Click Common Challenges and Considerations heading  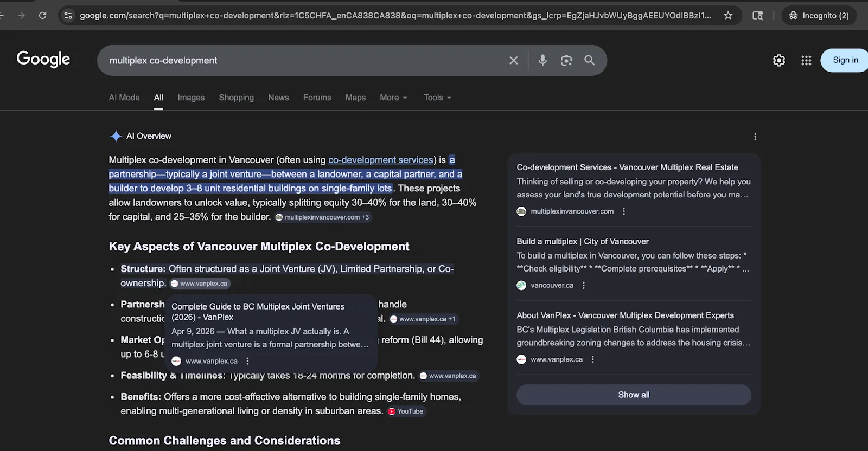tap(225, 441)
